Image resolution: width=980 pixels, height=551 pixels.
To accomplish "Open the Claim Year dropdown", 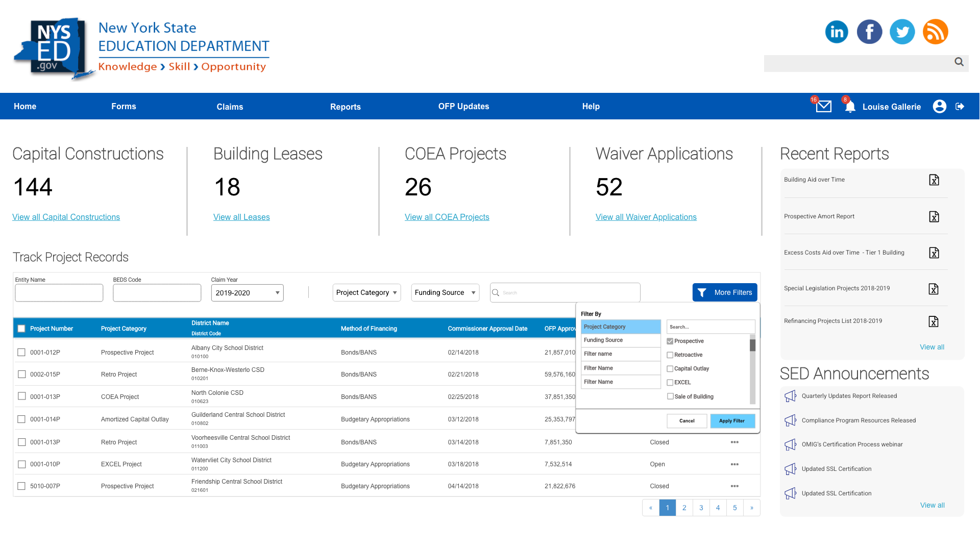I will [x=247, y=293].
